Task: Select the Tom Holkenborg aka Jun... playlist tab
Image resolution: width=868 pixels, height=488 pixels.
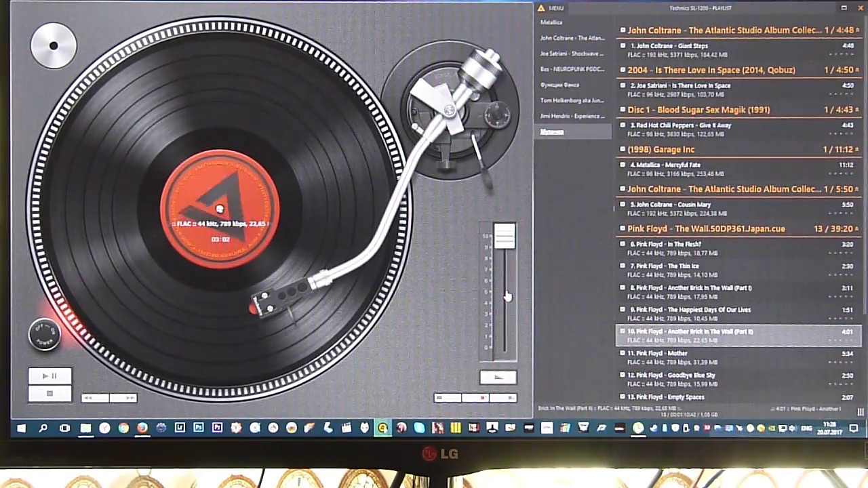Action: pyautogui.click(x=572, y=100)
